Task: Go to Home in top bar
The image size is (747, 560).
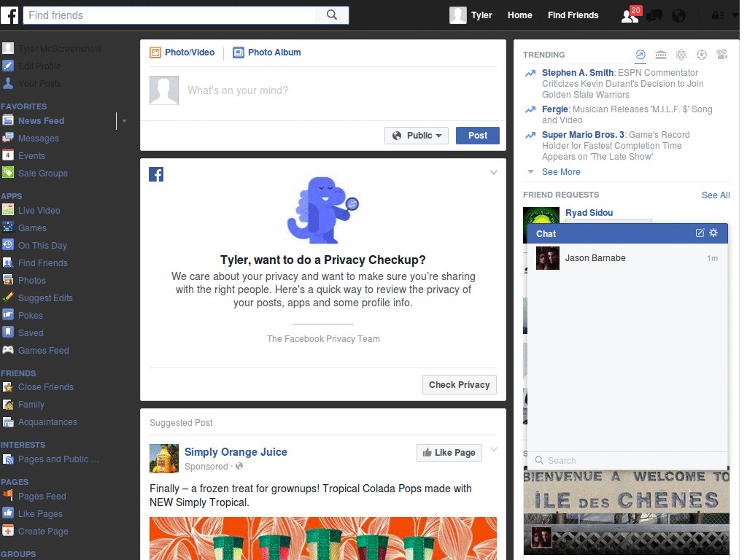Action: (x=519, y=15)
